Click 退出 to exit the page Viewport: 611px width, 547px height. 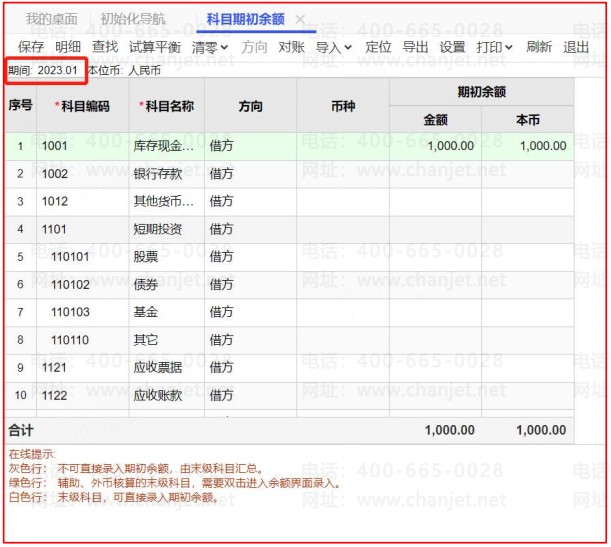coord(576,47)
